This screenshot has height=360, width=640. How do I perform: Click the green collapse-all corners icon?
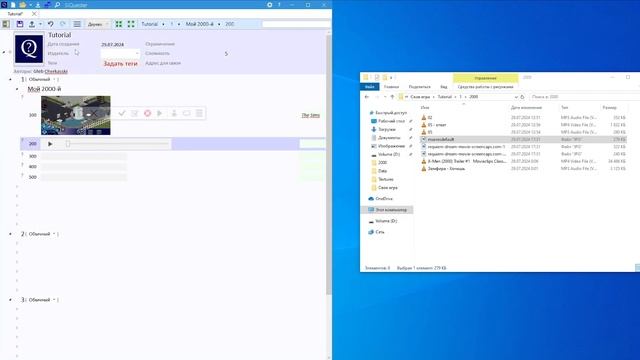click(x=131, y=24)
